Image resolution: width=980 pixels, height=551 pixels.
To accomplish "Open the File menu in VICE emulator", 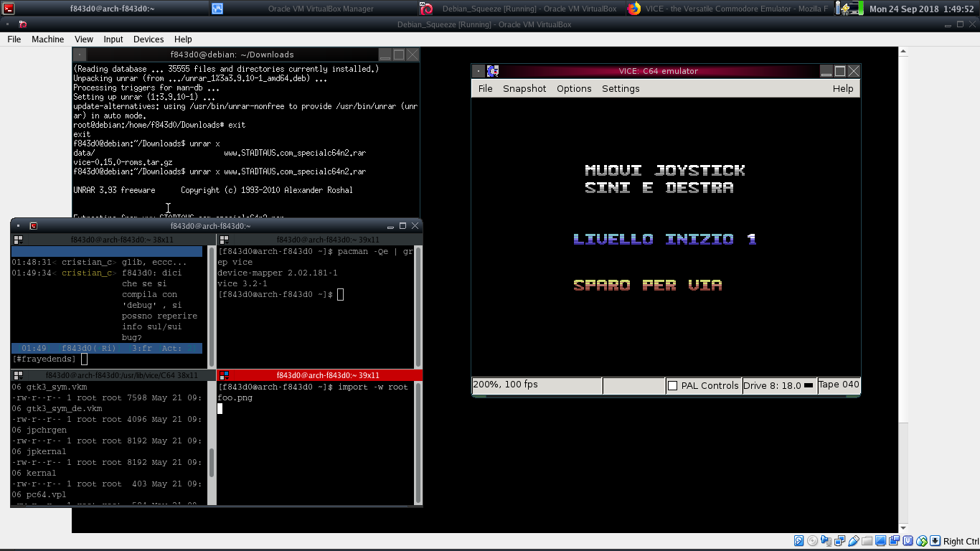I will 486,89.
